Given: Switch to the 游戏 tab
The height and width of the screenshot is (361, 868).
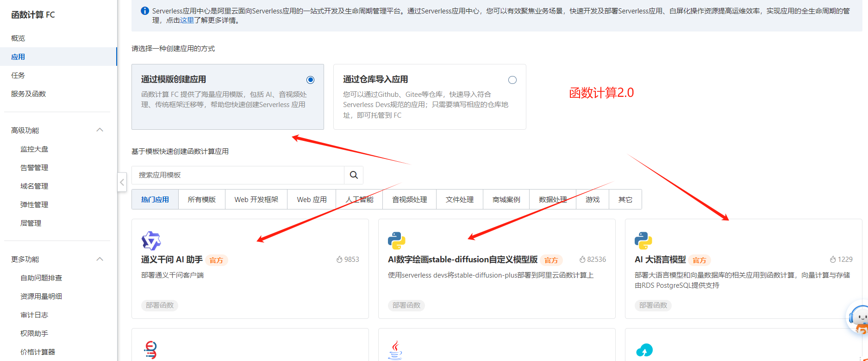Looking at the screenshot, I should (x=593, y=199).
